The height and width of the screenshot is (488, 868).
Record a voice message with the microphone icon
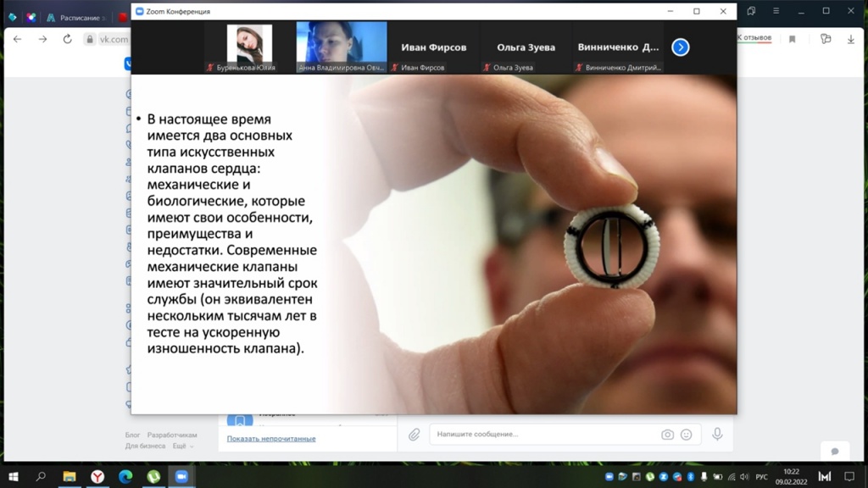pos(717,435)
